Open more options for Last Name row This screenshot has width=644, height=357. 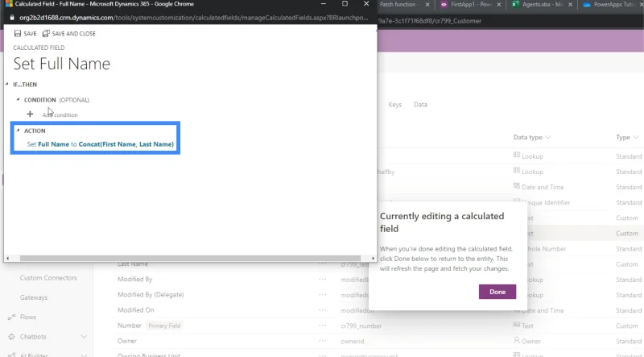point(323,264)
